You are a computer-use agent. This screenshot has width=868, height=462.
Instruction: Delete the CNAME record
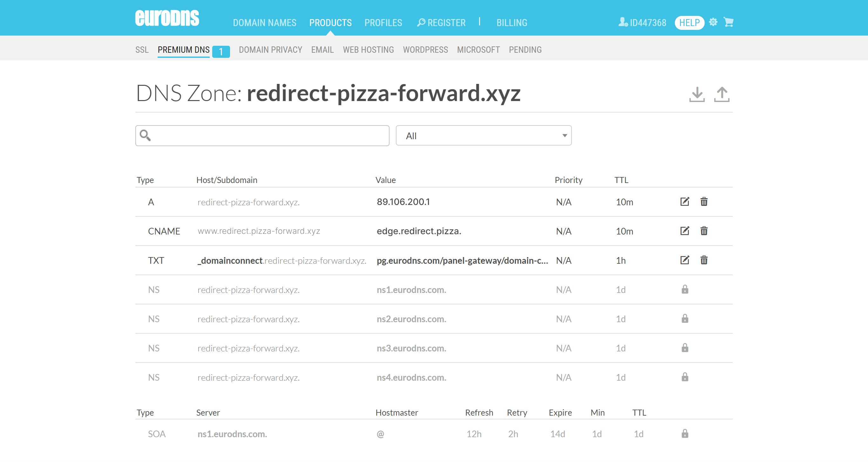(x=704, y=231)
